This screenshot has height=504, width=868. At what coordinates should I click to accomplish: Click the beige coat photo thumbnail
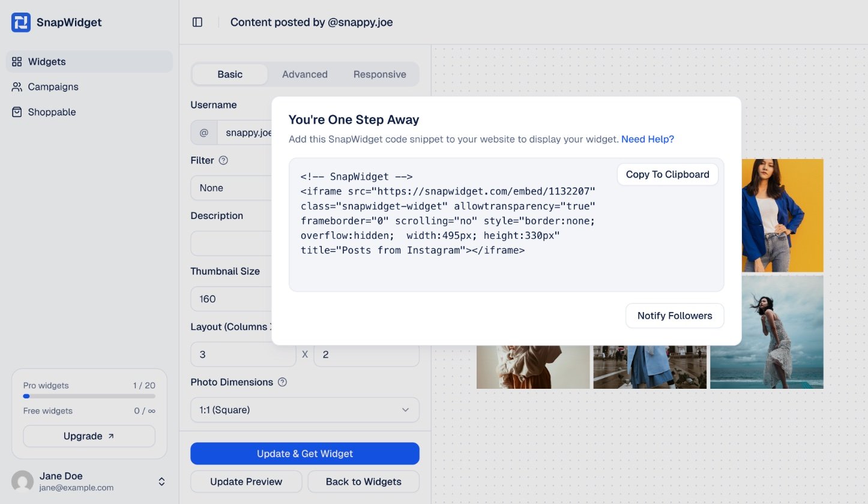(533, 367)
